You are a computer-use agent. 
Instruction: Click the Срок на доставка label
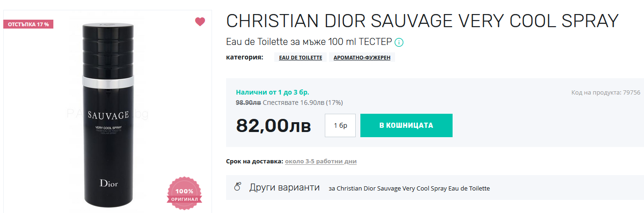tap(254, 162)
